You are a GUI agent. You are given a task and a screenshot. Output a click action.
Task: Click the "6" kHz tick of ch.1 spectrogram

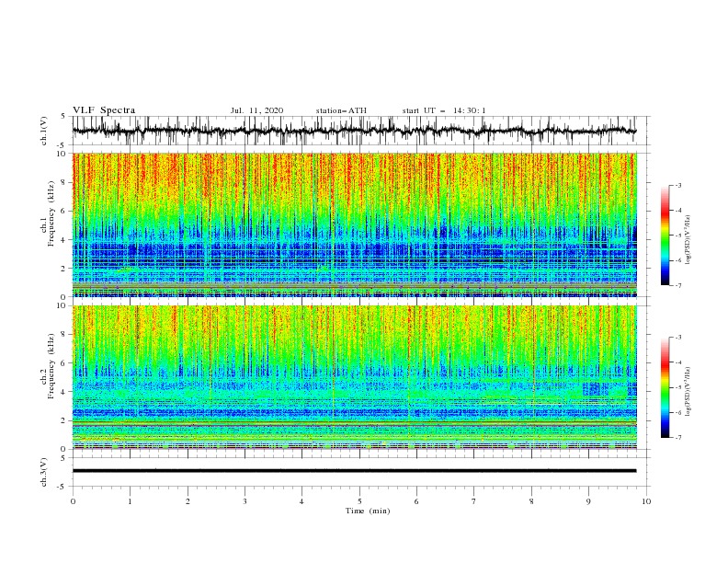(64, 211)
